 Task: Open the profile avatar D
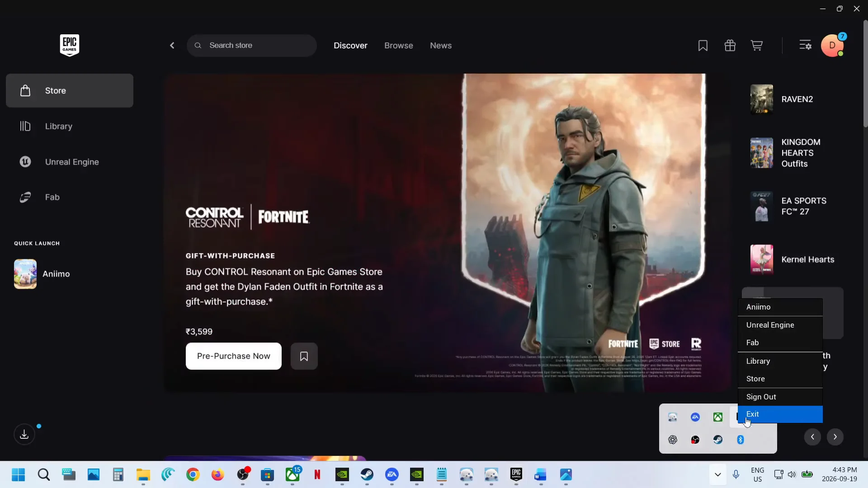[x=832, y=45]
